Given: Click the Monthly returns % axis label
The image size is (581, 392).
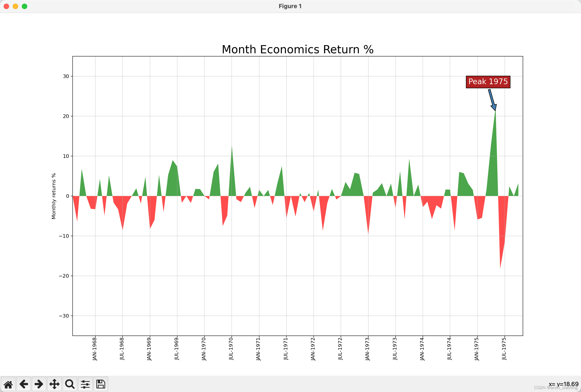Looking at the screenshot, I should coord(54,196).
